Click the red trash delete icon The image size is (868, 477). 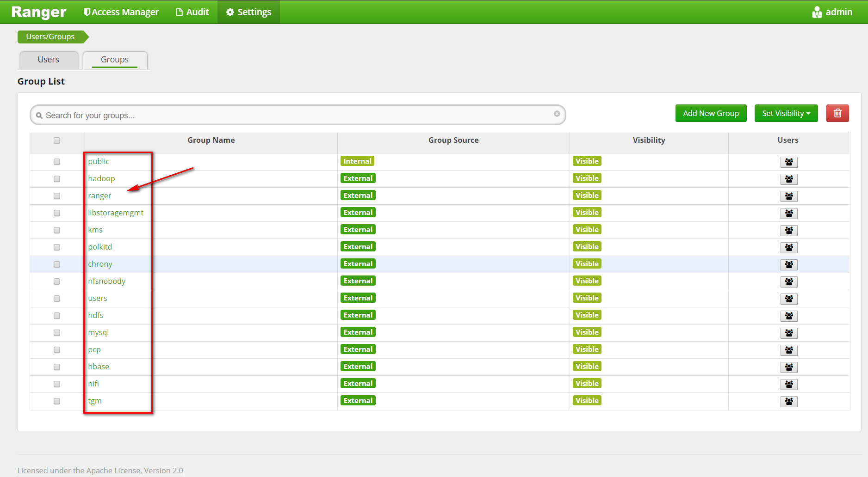[x=837, y=113]
